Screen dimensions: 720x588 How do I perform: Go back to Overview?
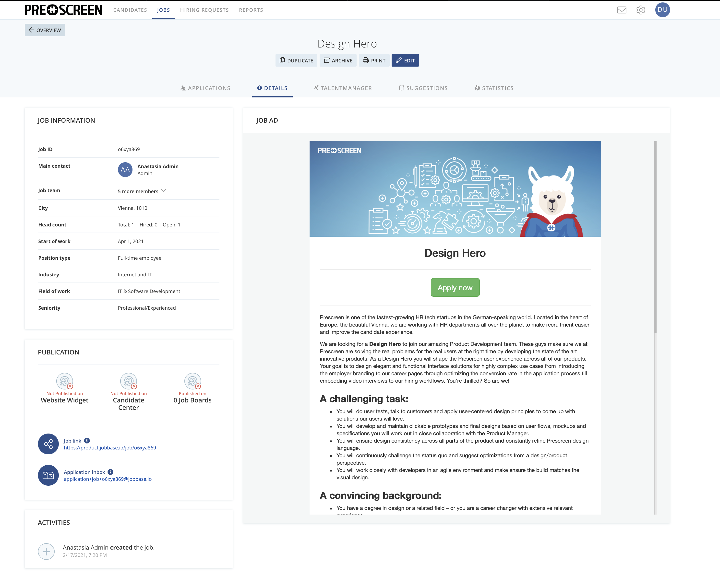tap(45, 30)
